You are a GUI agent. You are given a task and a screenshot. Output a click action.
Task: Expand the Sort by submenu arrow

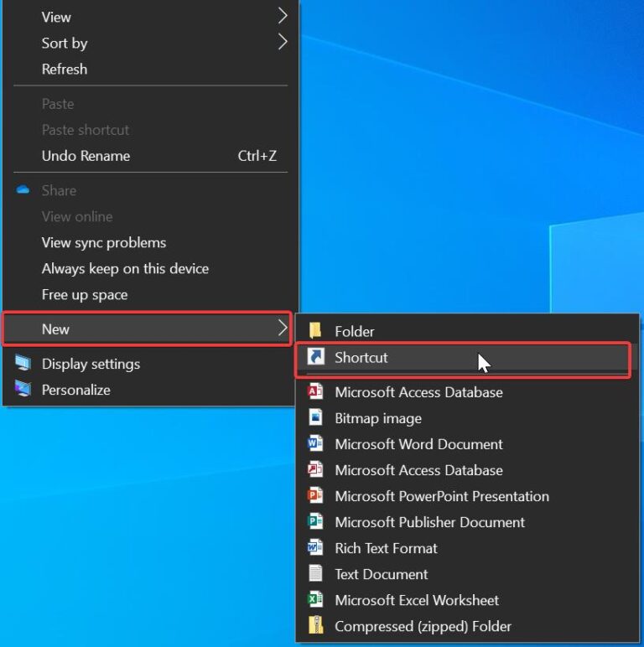[x=283, y=43]
